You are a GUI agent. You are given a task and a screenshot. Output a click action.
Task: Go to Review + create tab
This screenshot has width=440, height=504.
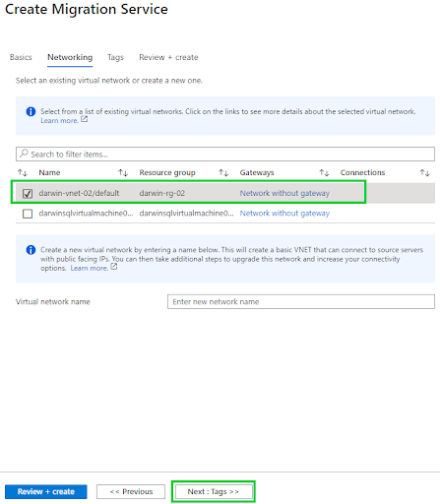pyautogui.click(x=168, y=57)
